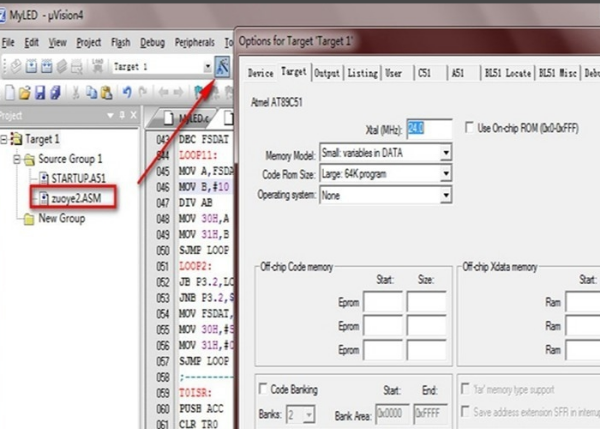Open the MyLED.c editor tab
Viewport: 600px width, 429px height.
click(186, 119)
